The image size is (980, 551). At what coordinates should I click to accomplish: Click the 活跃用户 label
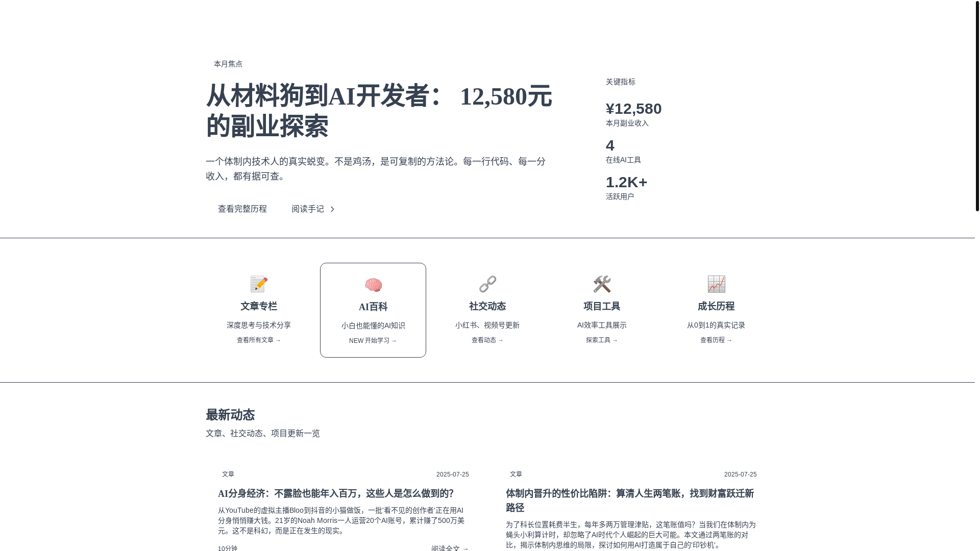[x=620, y=196]
